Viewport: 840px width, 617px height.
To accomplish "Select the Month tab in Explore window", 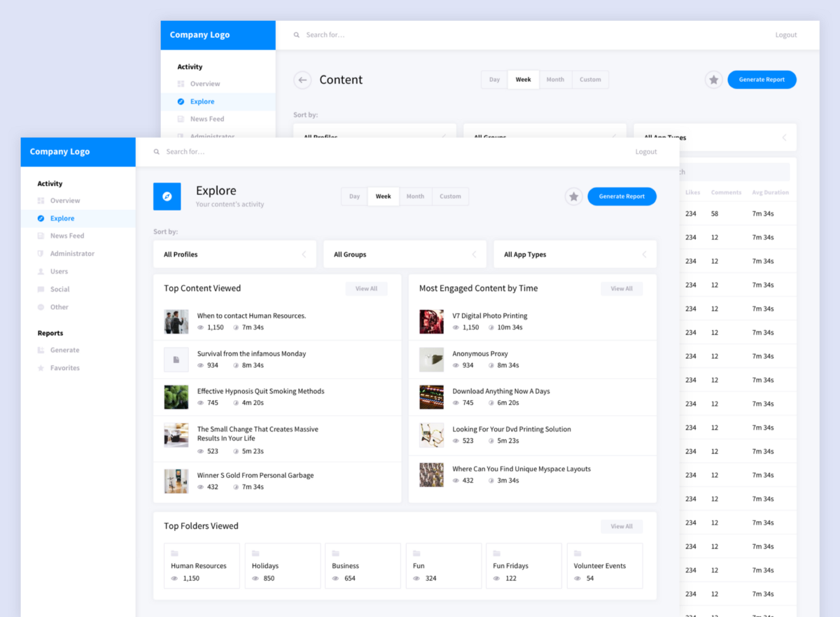I will [x=416, y=197].
